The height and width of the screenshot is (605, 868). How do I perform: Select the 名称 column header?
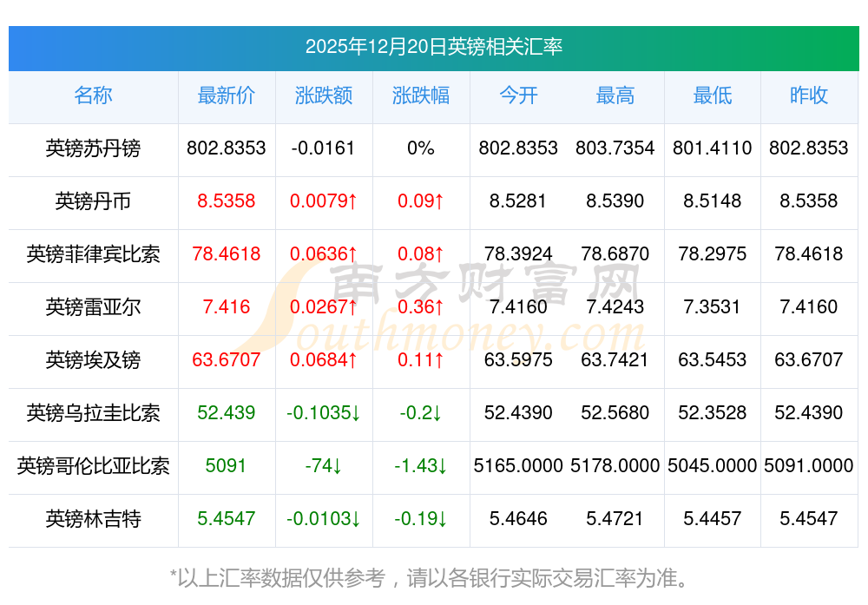coord(93,95)
